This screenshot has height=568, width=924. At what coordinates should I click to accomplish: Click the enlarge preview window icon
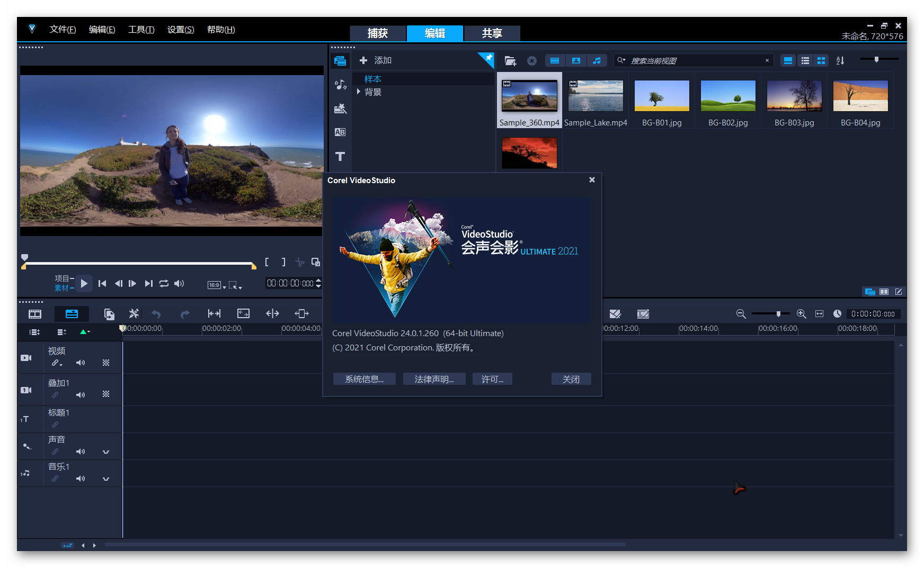pyautogui.click(x=316, y=262)
